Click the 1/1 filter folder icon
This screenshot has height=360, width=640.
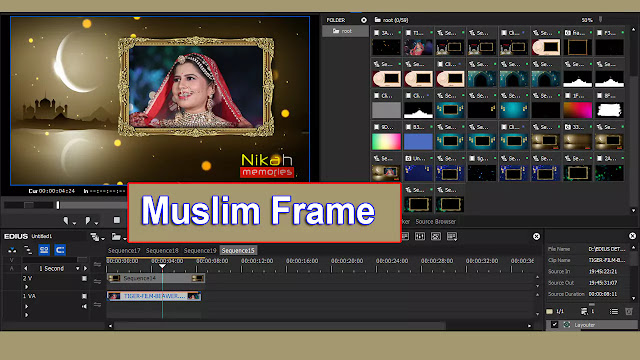[550, 312]
